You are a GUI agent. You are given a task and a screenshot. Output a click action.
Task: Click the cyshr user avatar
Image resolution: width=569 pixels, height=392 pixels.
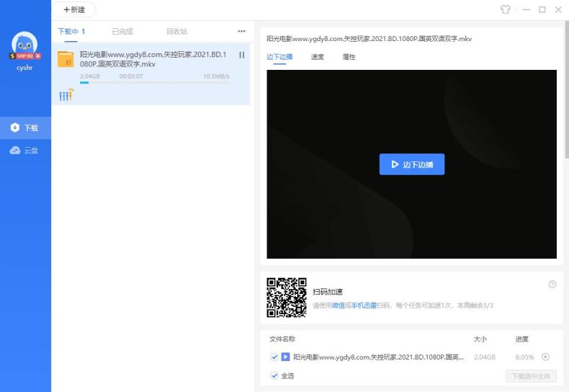coord(25,45)
